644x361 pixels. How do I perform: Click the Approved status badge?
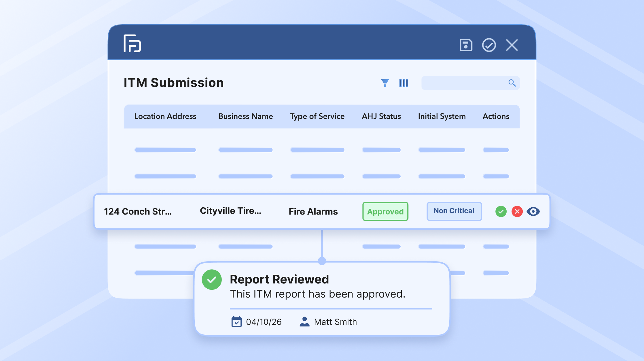point(385,212)
